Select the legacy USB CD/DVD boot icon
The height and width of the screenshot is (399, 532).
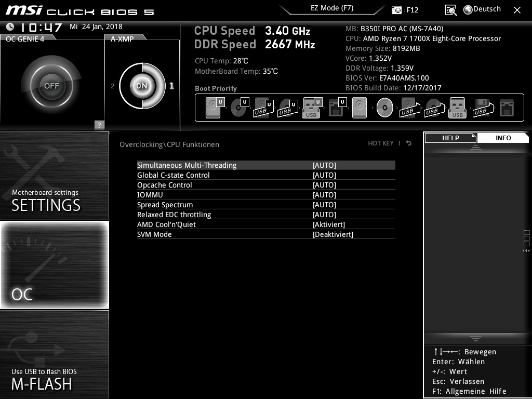click(x=434, y=108)
